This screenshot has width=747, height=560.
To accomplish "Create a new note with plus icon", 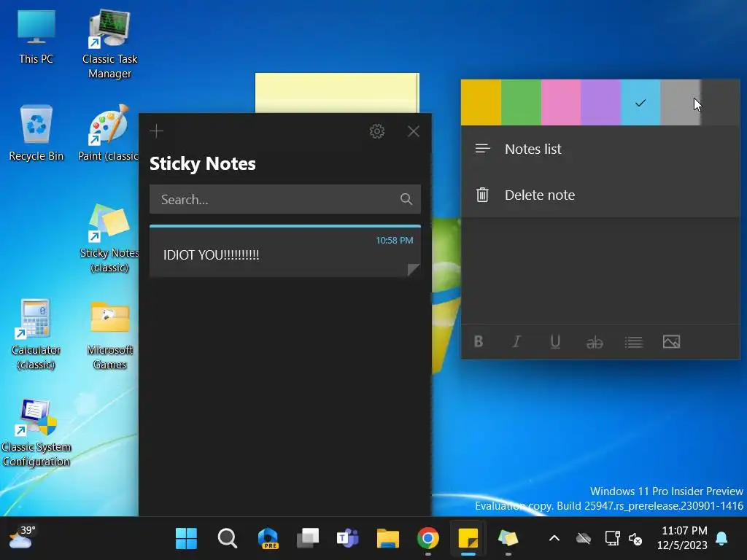I will [x=156, y=131].
